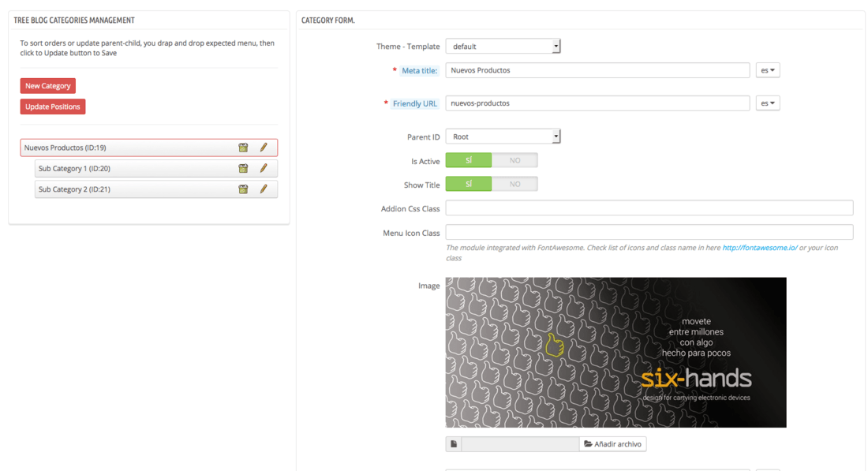The width and height of the screenshot is (868, 471).
Task: Set Show Title to NO
Action: point(514,185)
